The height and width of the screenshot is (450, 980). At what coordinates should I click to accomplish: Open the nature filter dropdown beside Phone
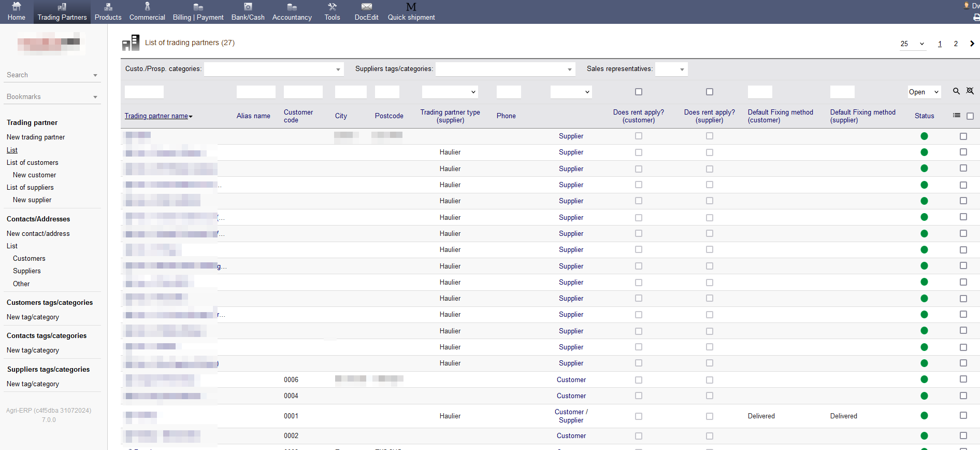point(571,92)
